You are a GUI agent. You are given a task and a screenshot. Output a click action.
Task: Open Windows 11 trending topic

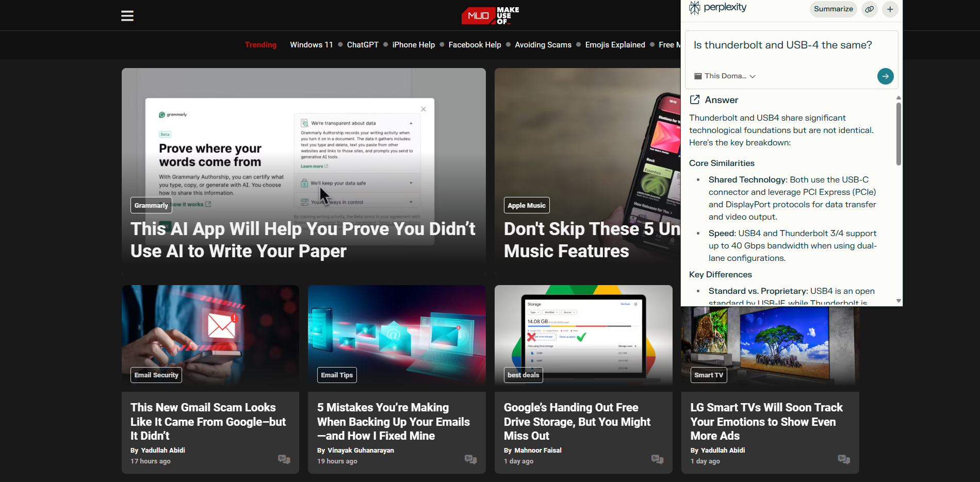coord(312,45)
